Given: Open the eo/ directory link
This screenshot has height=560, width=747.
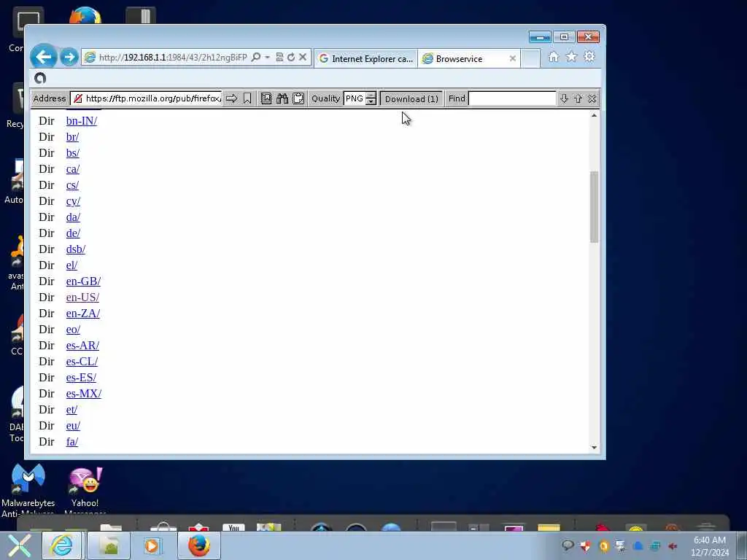Looking at the screenshot, I should 74,330.
